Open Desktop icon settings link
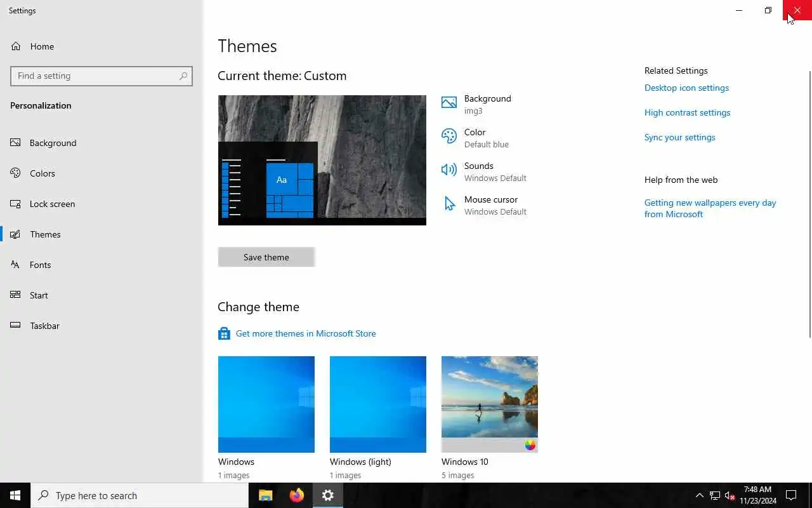Viewport: 812px width, 508px height. [x=686, y=88]
